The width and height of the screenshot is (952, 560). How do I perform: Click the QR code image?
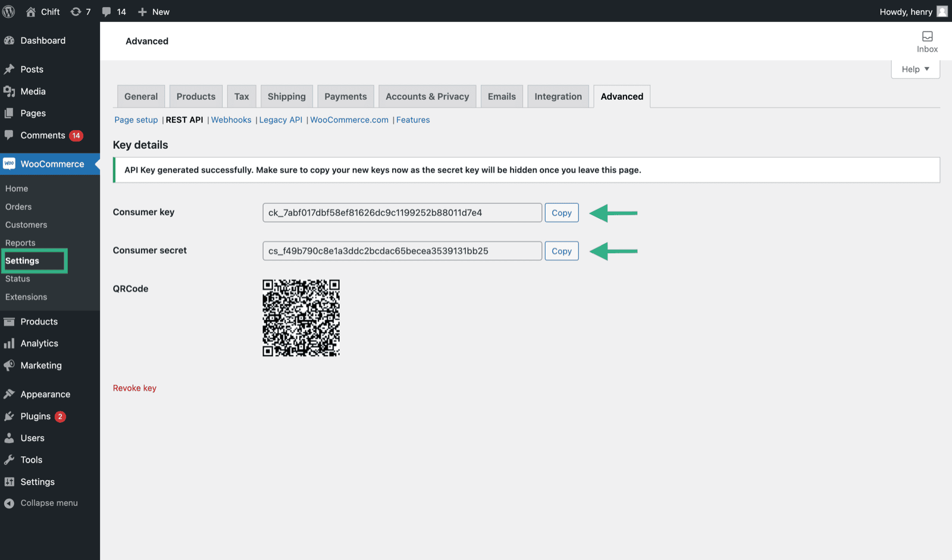pyautogui.click(x=301, y=318)
